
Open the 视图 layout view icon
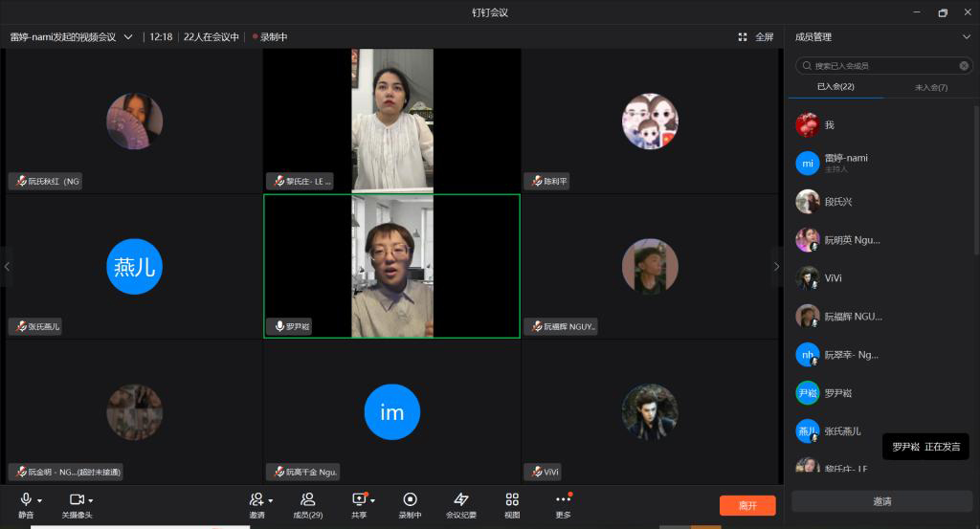coord(512,500)
